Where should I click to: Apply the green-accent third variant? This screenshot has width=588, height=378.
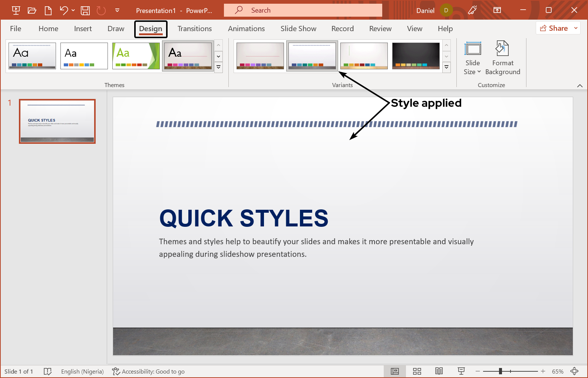click(x=364, y=56)
